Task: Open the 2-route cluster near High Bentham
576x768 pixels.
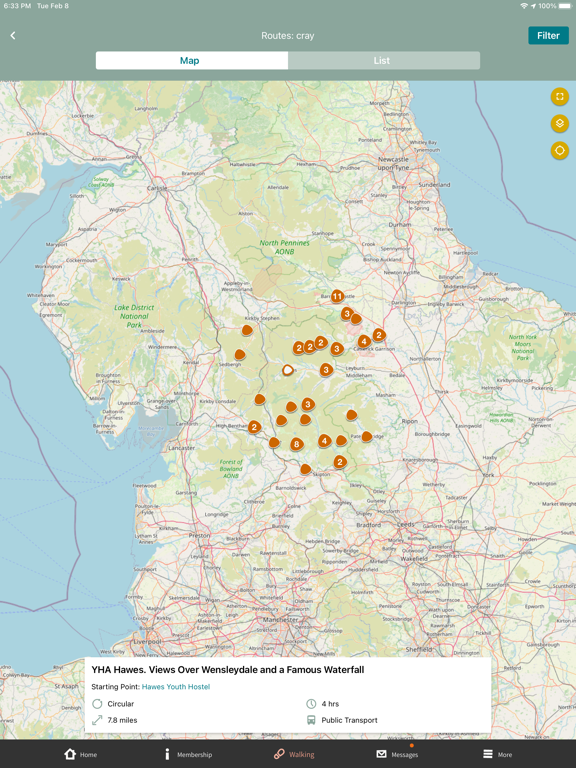Action: (x=254, y=427)
